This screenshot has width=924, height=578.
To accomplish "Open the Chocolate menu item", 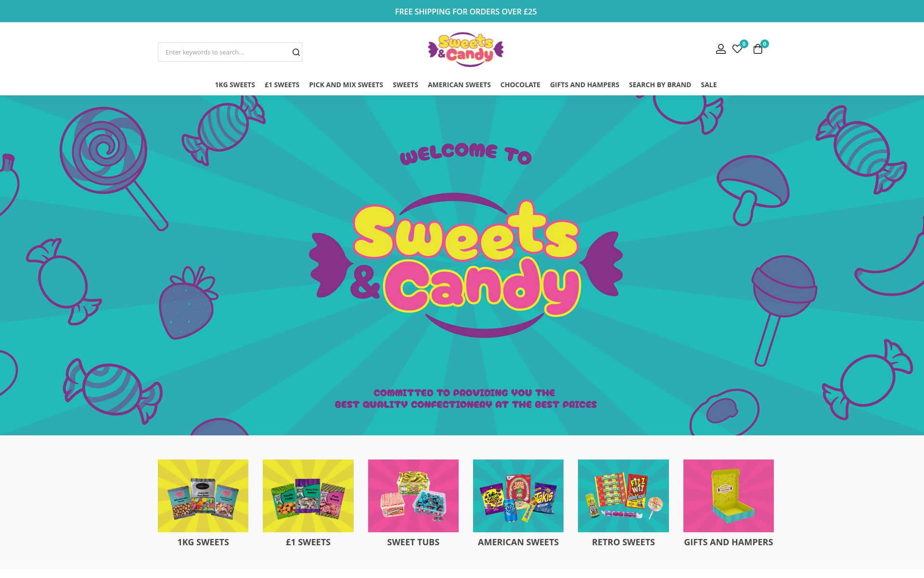I will [520, 85].
